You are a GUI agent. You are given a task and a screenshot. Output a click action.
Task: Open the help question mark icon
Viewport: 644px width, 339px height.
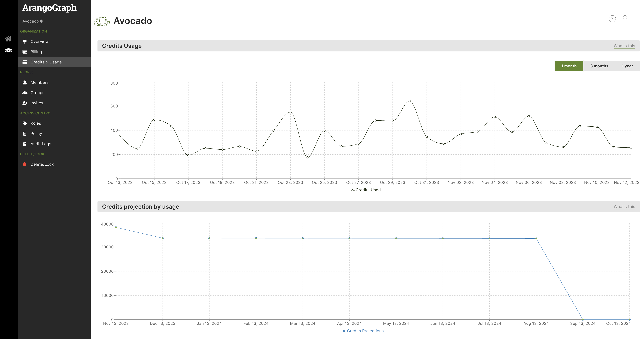(612, 19)
